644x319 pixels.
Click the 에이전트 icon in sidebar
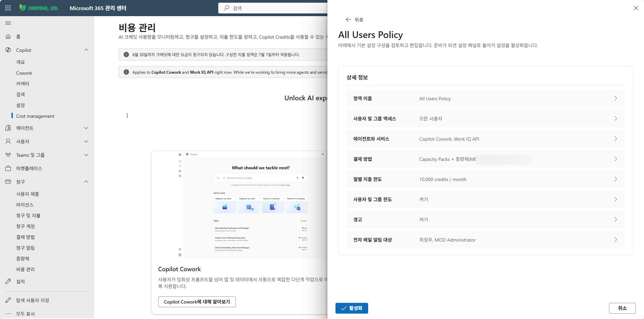coord(8,128)
